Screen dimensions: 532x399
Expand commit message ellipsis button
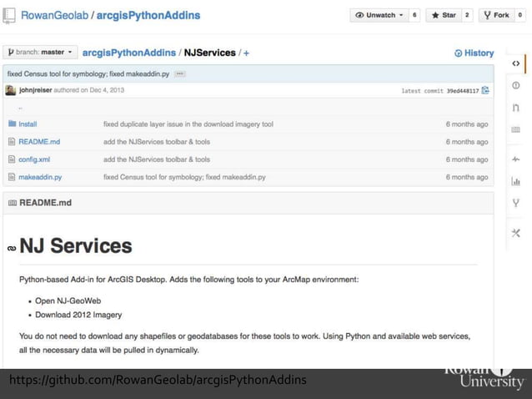tap(180, 73)
